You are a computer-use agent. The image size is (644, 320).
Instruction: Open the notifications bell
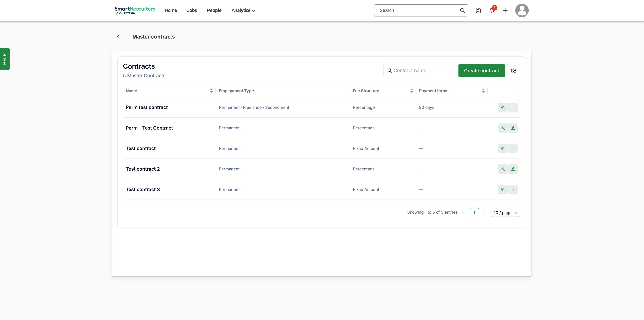[492, 10]
